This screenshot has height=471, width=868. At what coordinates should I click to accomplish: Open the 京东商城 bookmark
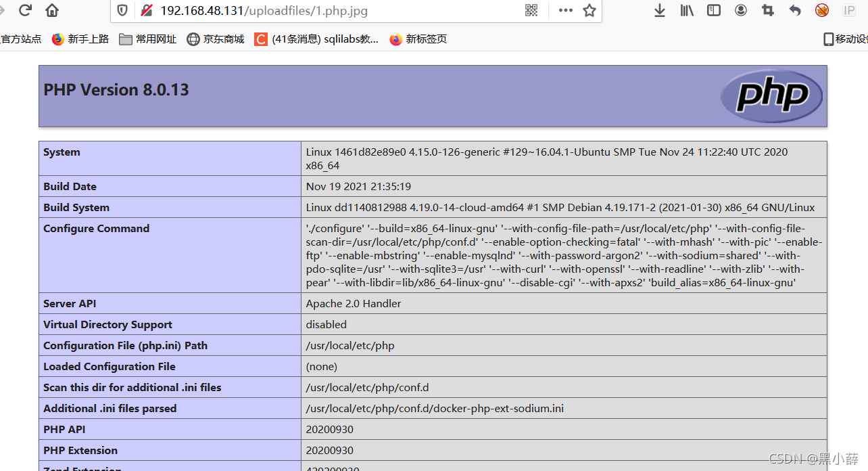click(x=216, y=39)
